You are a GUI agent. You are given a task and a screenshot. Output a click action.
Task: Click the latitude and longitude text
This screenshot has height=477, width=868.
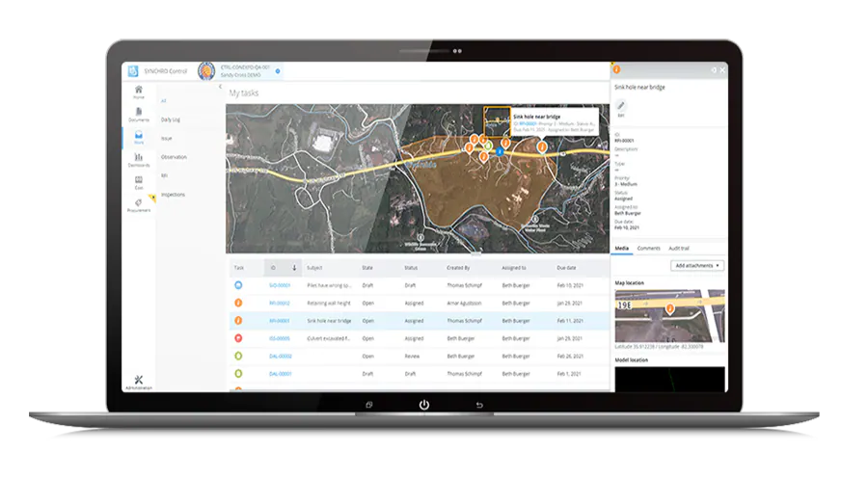(x=659, y=347)
